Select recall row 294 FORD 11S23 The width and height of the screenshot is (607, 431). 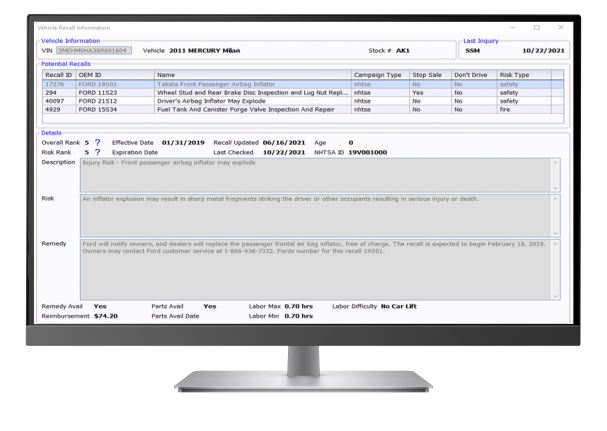pos(303,93)
